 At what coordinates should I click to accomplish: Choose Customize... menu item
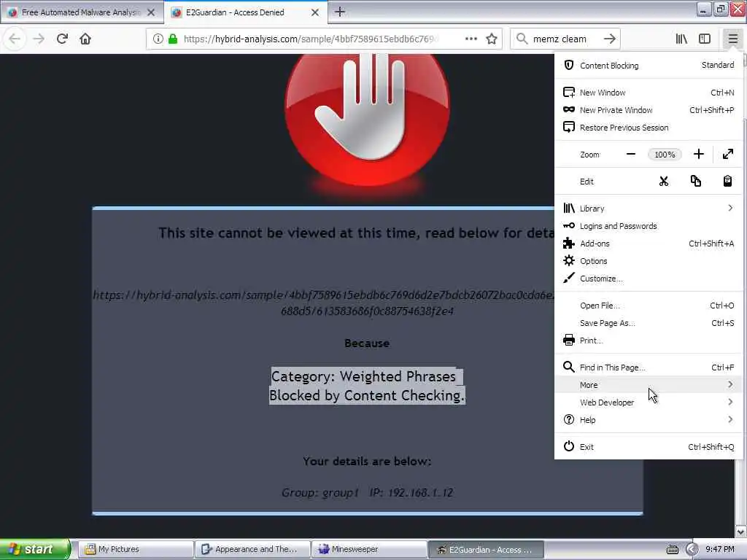tap(648, 279)
